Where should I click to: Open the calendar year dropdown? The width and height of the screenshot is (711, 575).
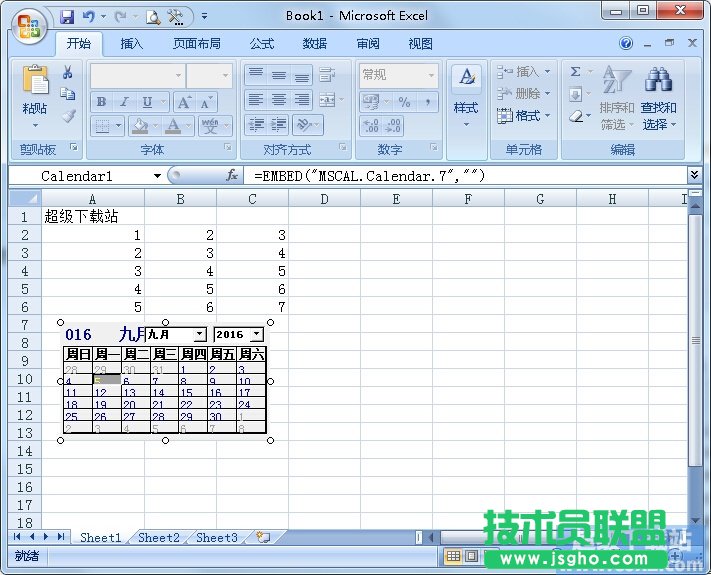tap(257, 334)
